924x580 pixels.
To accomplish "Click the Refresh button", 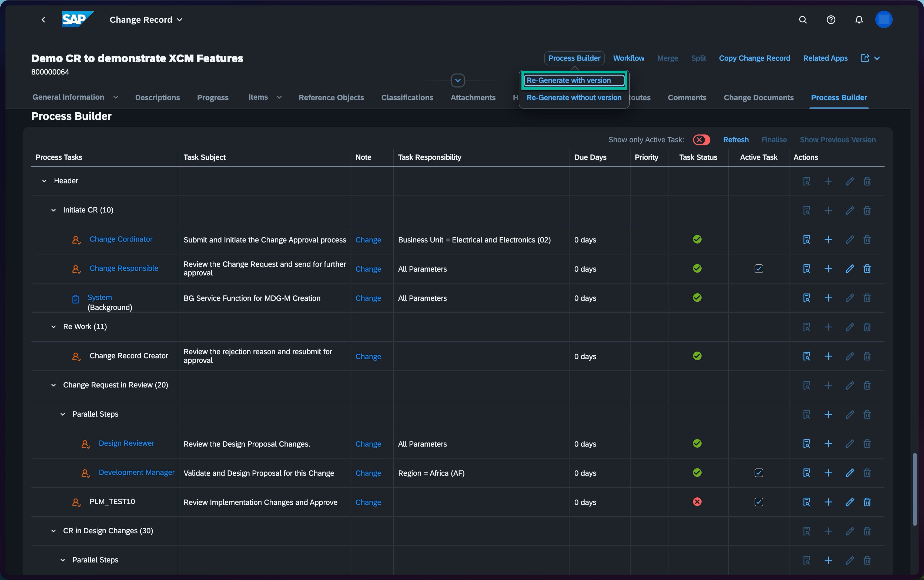I will tap(736, 140).
